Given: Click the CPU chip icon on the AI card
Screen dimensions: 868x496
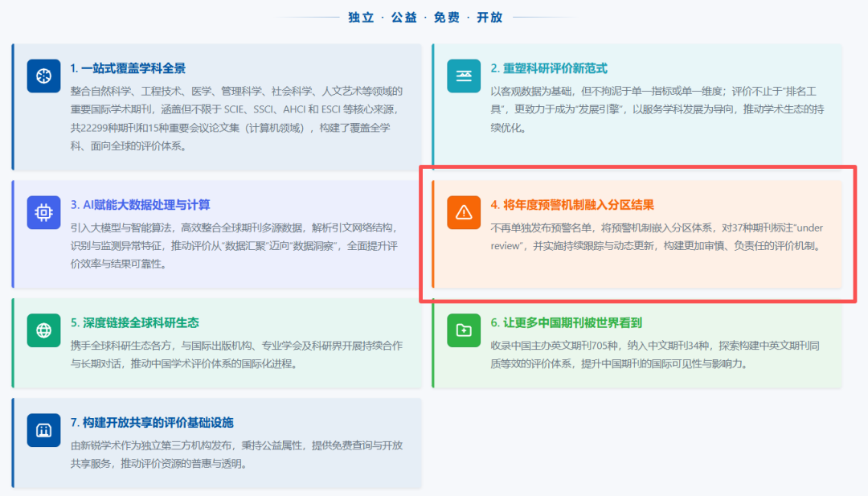Looking at the screenshot, I should tap(43, 212).
